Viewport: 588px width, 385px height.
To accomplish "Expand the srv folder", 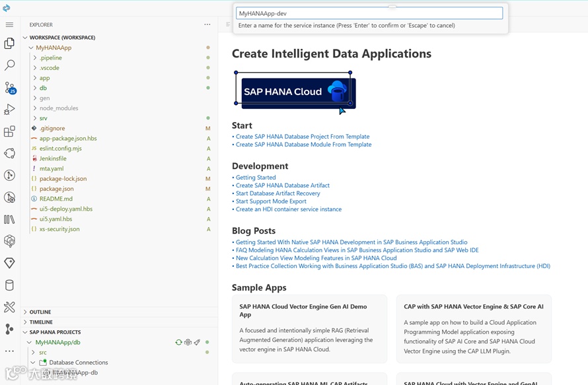I will click(35, 118).
